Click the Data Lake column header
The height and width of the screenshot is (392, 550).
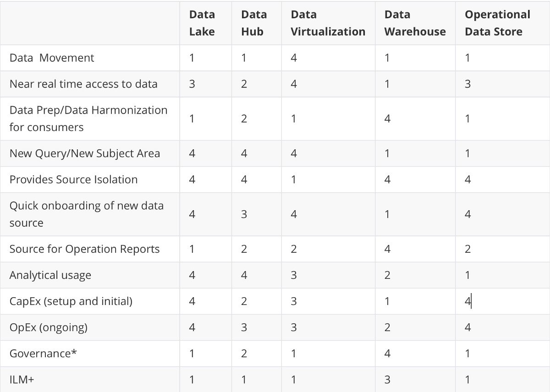pos(202,23)
